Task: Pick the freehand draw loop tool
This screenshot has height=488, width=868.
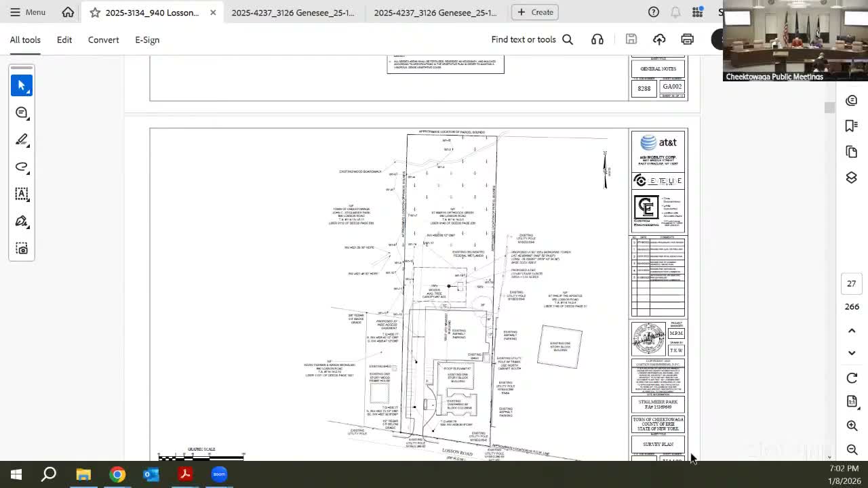Action: [22, 167]
